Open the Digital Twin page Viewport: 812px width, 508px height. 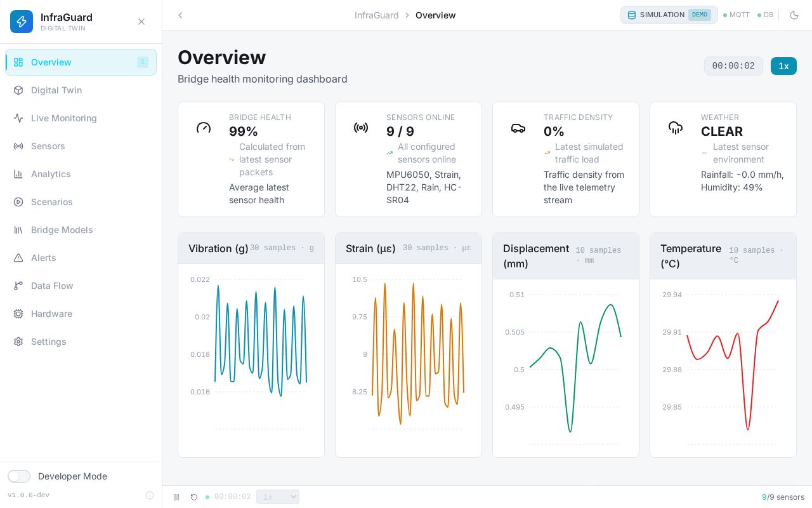[x=81, y=90]
